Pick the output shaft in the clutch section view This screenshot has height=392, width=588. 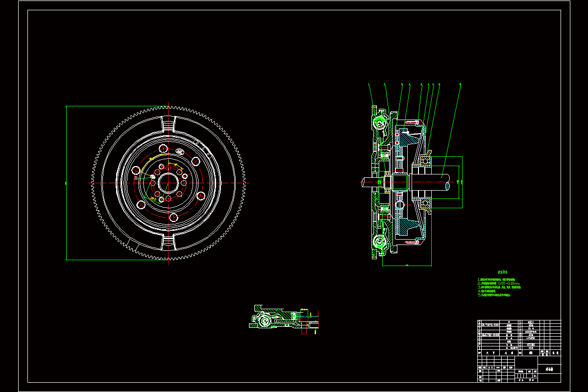(431, 182)
